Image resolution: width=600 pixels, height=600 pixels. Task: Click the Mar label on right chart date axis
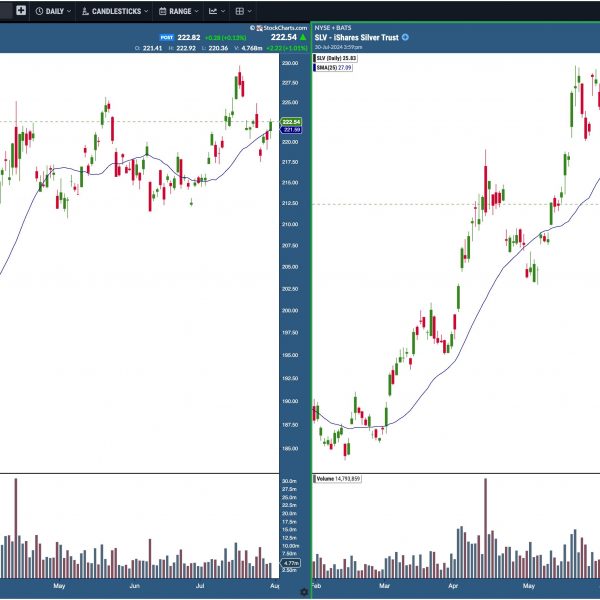point(384,586)
